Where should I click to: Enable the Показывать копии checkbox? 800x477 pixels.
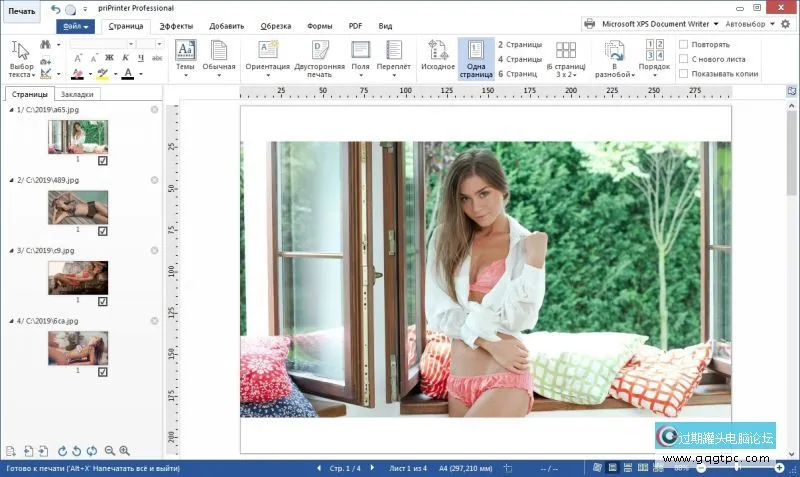pyautogui.click(x=684, y=74)
